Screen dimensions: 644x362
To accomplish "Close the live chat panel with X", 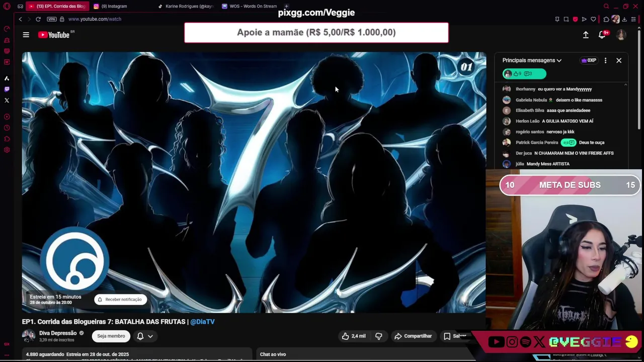I will click(x=619, y=60).
